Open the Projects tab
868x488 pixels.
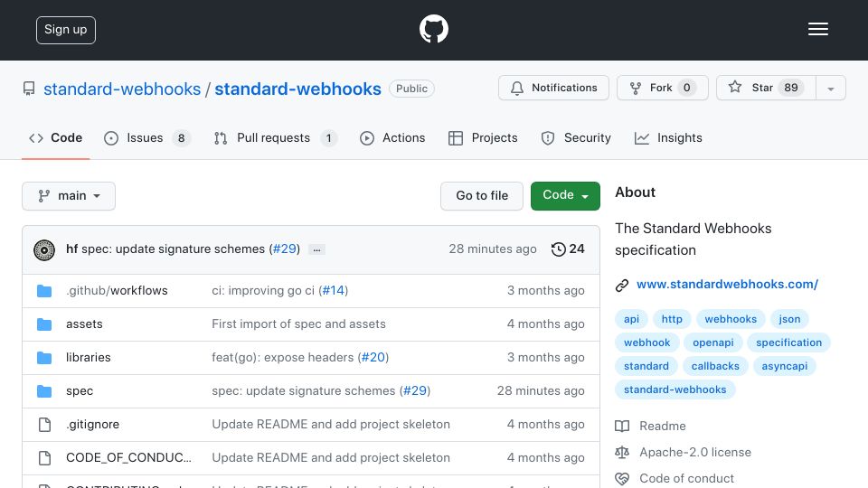(483, 137)
